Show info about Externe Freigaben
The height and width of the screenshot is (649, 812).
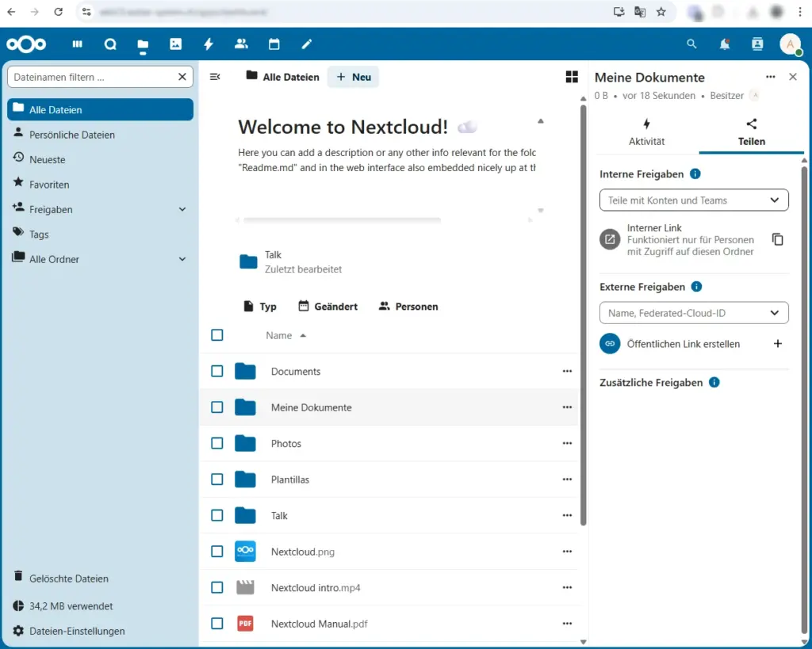696,287
